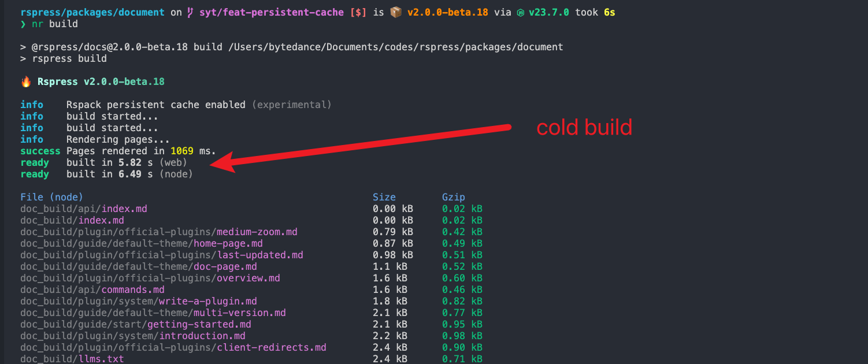Open the doc_build/llms.txt file path
Screen dimensions: 868x364
click(x=72, y=359)
